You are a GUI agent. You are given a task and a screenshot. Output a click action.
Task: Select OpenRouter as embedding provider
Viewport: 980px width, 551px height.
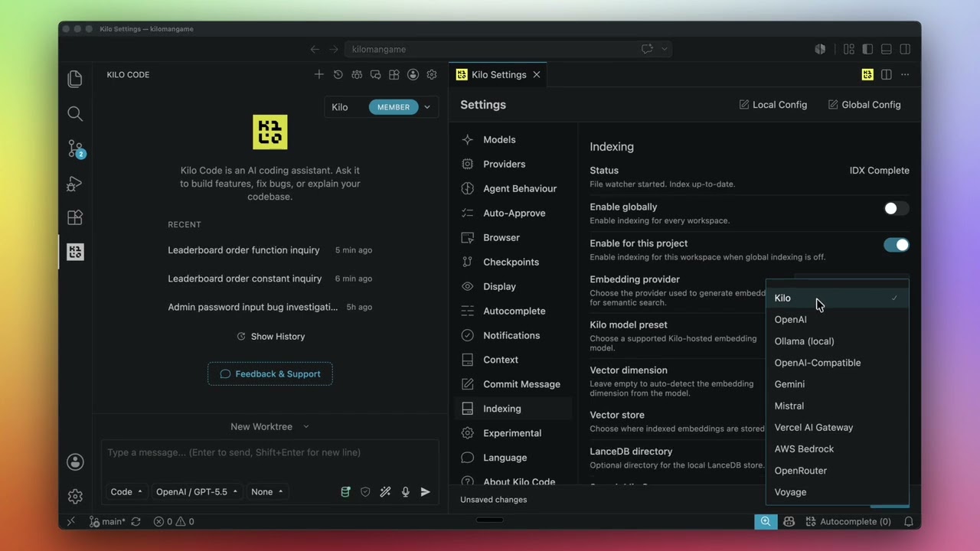(x=837, y=471)
